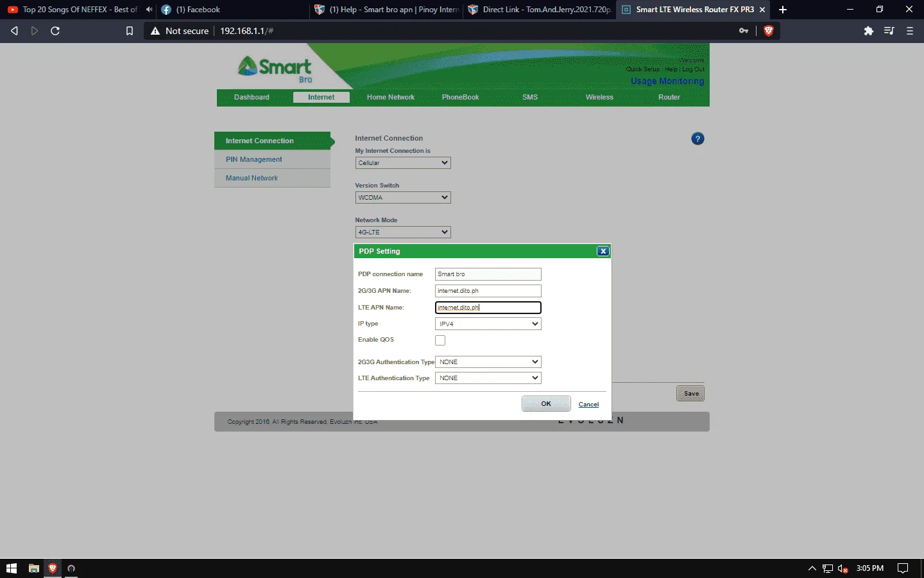Click the Log Out link
924x578 pixels.
click(x=693, y=69)
